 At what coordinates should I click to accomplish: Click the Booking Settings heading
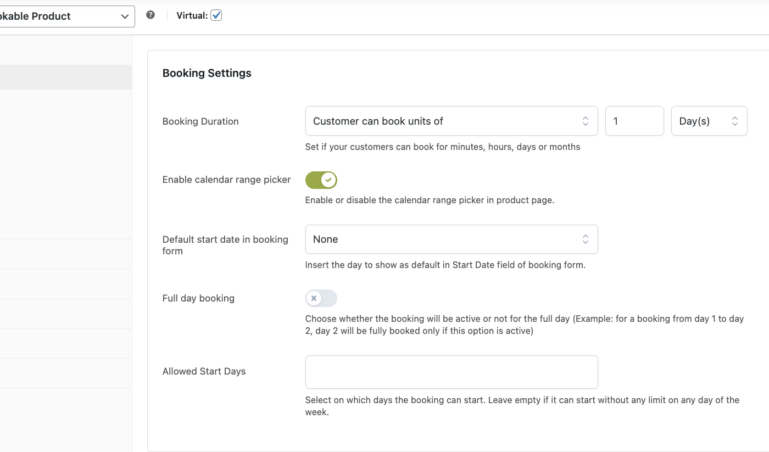click(x=207, y=73)
